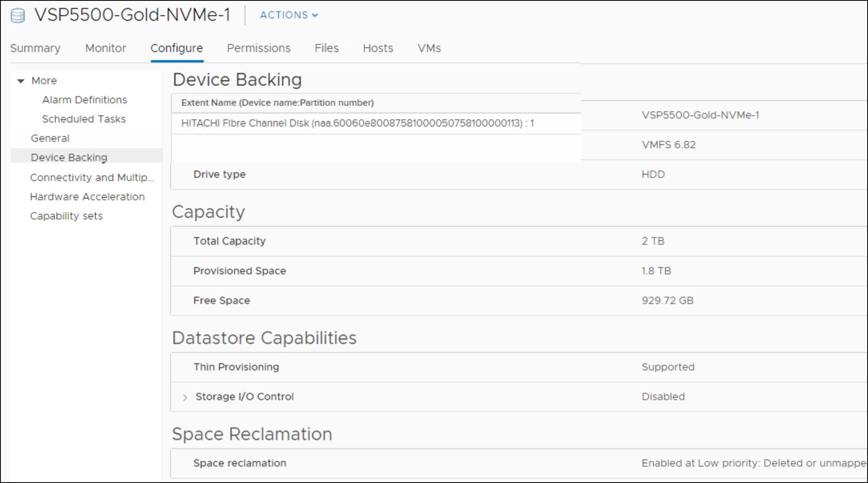Select Capability sets in the sidebar
Screen dimensions: 868x483
pos(66,216)
